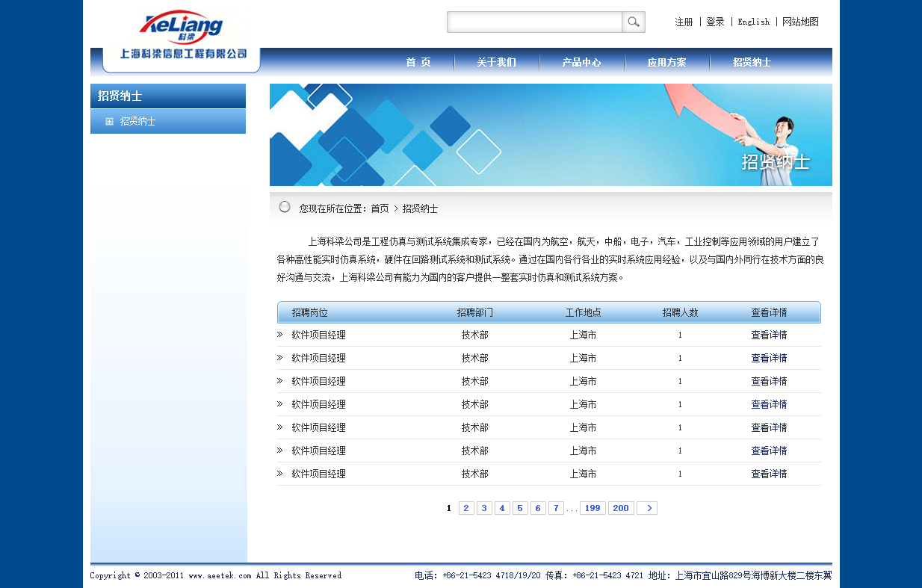
Task: Select 应用方案 in the navigation bar
Action: [666, 63]
